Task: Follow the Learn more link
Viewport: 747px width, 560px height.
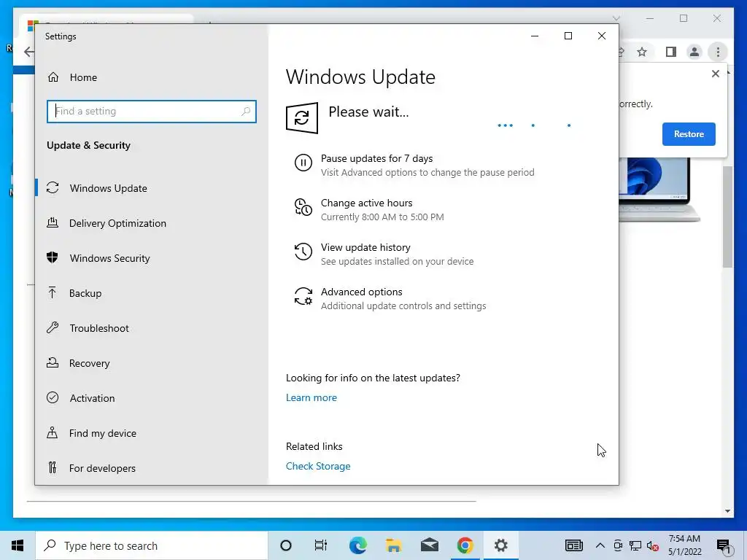Action: [x=311, y=397]
